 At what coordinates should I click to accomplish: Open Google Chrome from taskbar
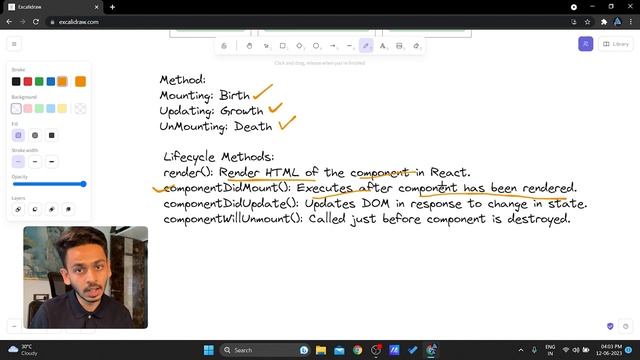(358, 350)
